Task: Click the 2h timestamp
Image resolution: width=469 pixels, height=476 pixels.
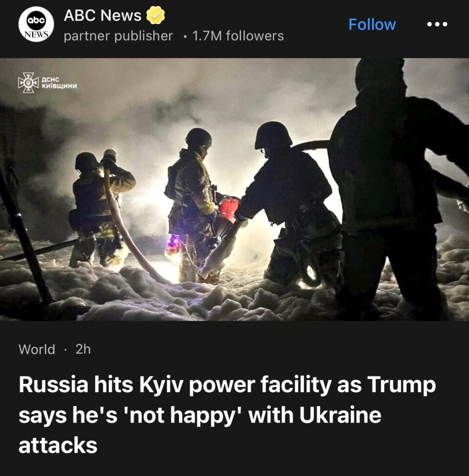Action: coord(83,349)
